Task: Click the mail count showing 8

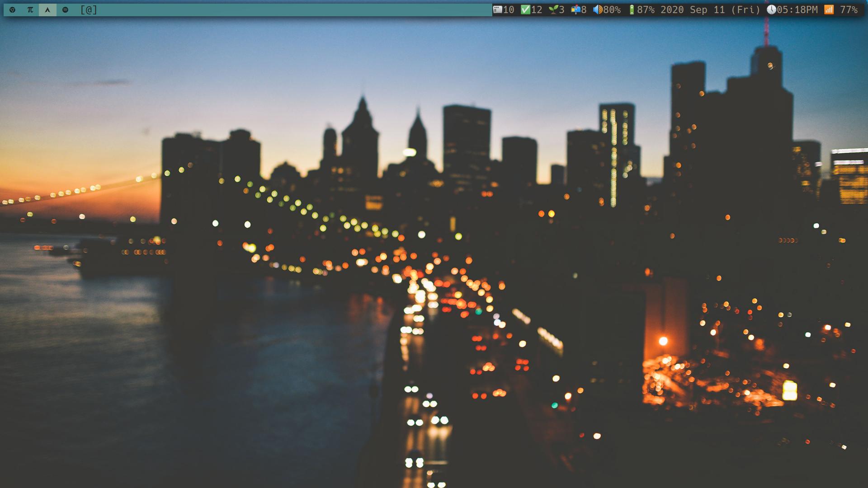Action: (x=584, y=9)
